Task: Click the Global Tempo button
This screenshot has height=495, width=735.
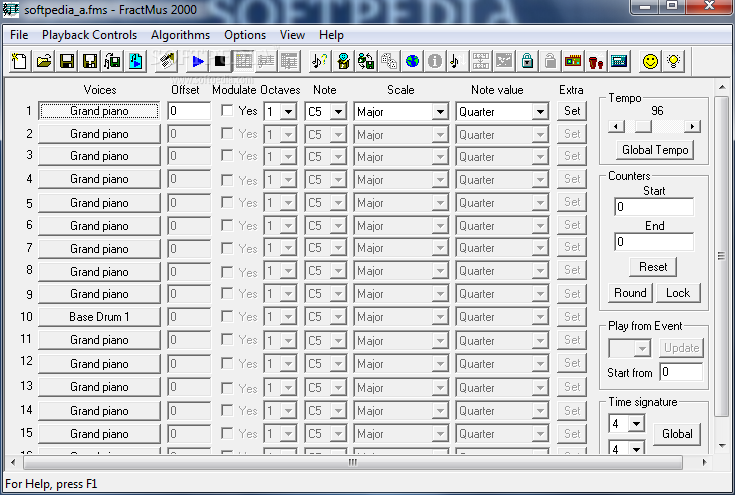Action: tap(655, 150)
